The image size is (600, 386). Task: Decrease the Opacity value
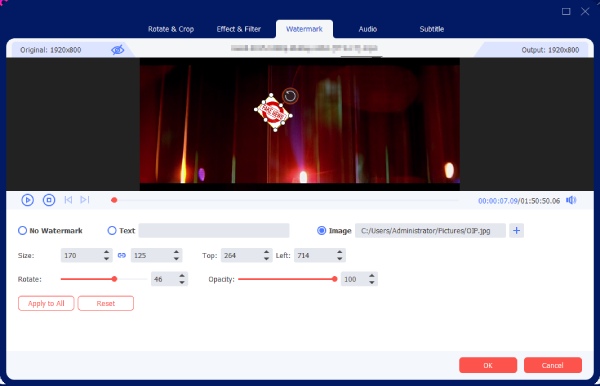pos(372,282)
